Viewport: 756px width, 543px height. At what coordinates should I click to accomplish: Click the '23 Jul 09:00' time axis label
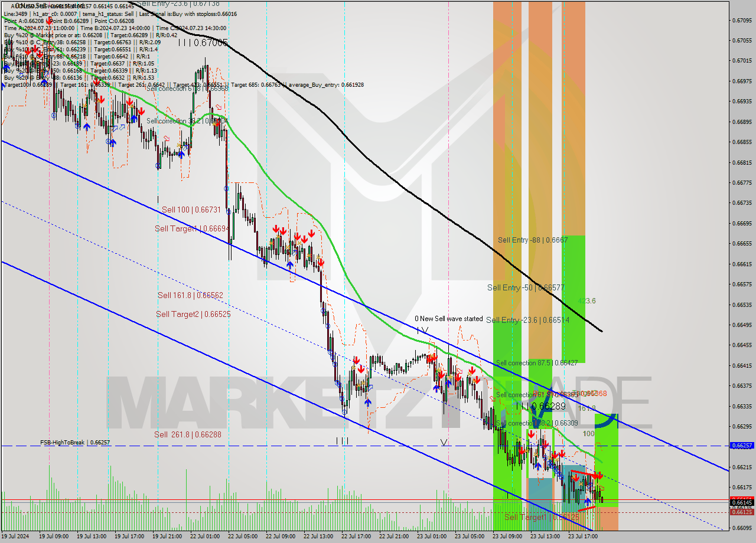507,537
